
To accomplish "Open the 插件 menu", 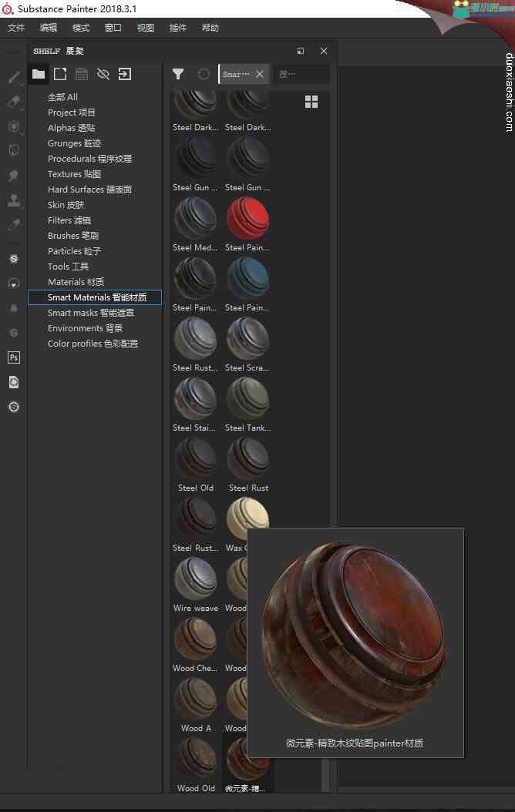I will point(178,28).
